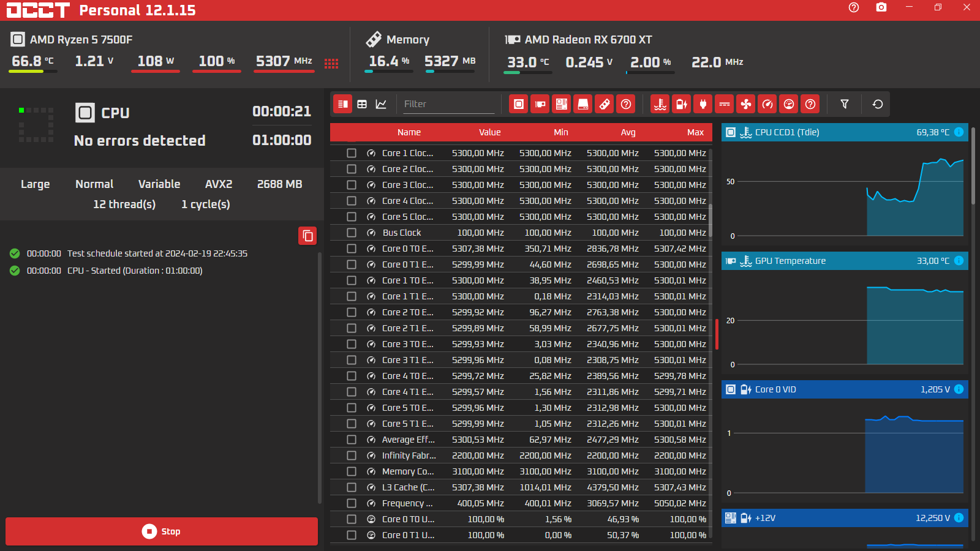Toggle the temperature sensor filter icon

(660, 104)
